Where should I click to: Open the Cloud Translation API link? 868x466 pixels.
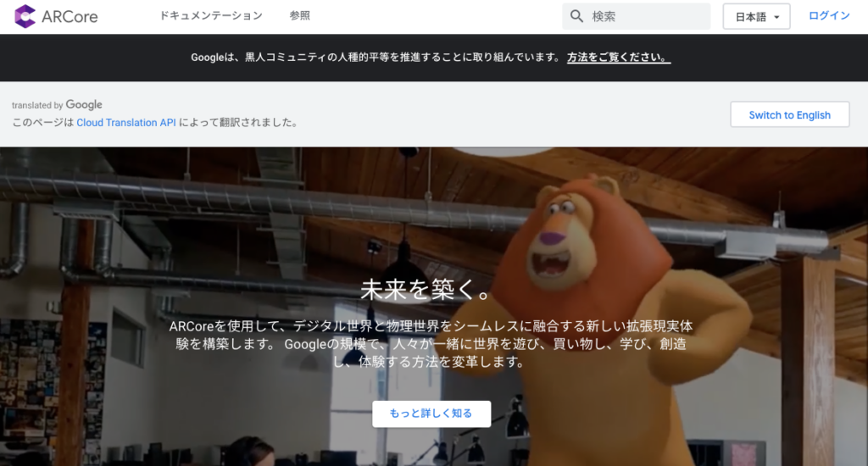tap(126, 122)
